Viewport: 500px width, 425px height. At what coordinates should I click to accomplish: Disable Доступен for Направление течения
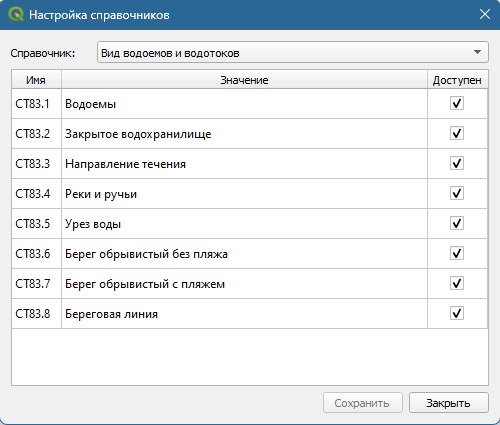coord(457,163)
